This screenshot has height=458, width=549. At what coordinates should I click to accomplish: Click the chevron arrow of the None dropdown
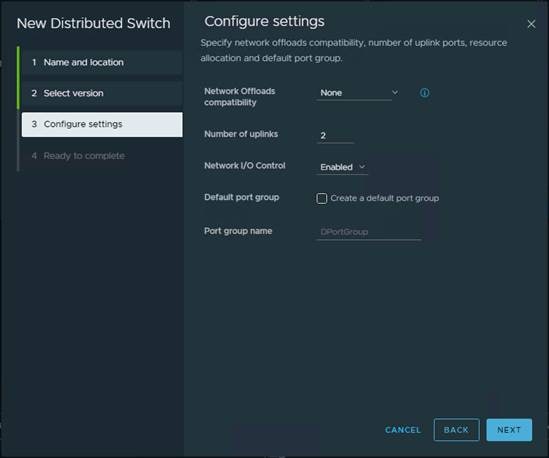395,92
